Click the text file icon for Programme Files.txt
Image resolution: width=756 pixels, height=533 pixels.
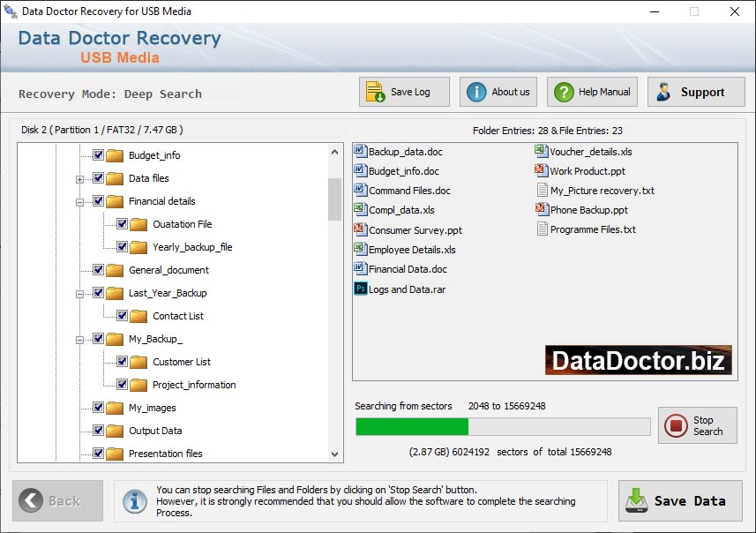pos(543,229)
